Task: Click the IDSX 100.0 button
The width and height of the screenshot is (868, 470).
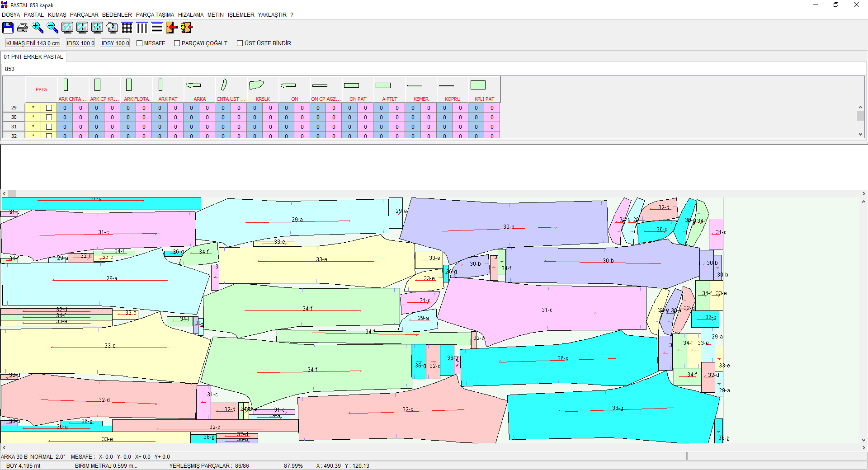Action: 80,43
